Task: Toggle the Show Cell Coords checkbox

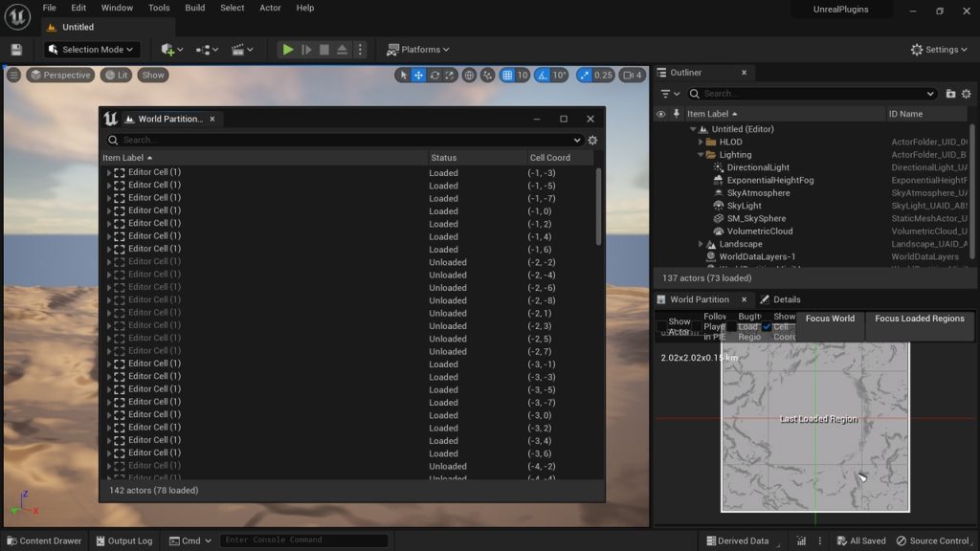Action: [x=767, y=326]
